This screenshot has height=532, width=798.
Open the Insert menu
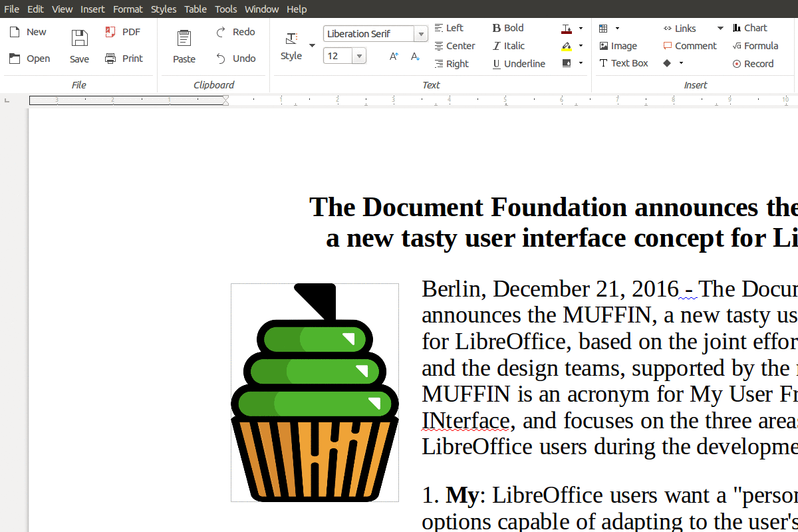click(x=93, y=9)
